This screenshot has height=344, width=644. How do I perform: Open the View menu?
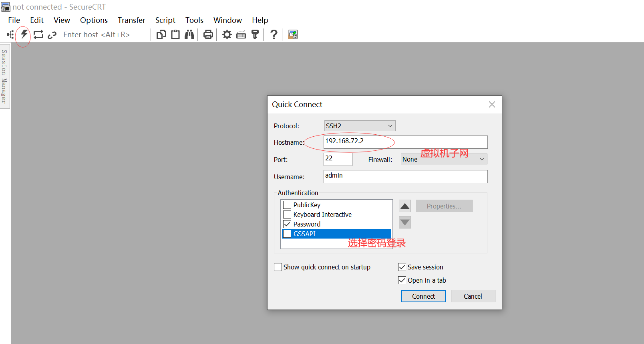(62, 20)
